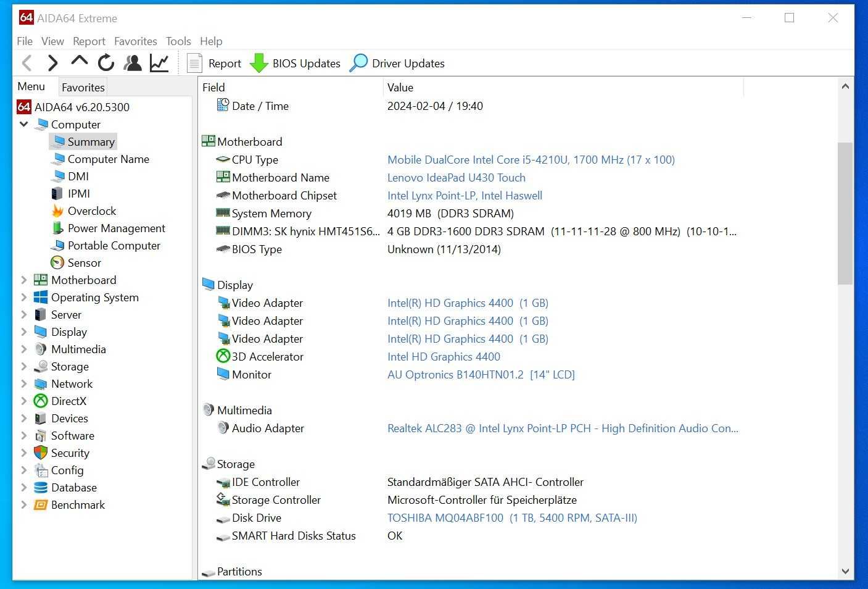
Task: Open Intel Lynx Point-LP chipset link
Action: tap(465, 195)
